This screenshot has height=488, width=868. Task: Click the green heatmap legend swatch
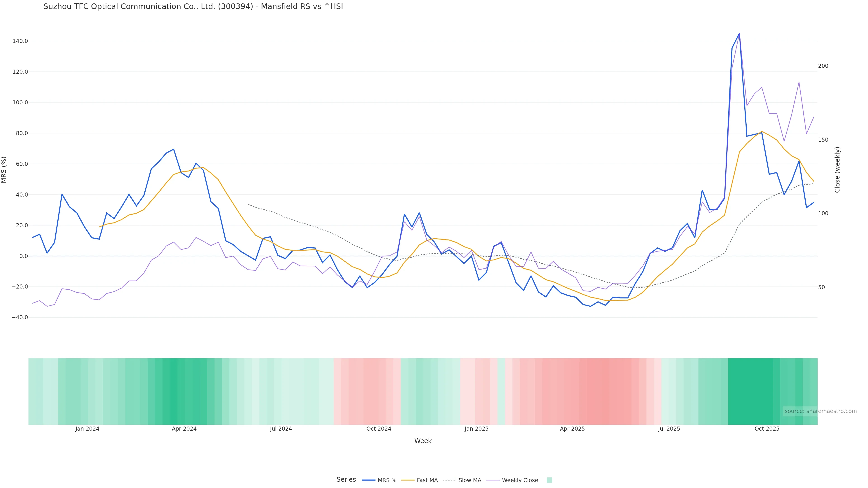coord(549,480)
